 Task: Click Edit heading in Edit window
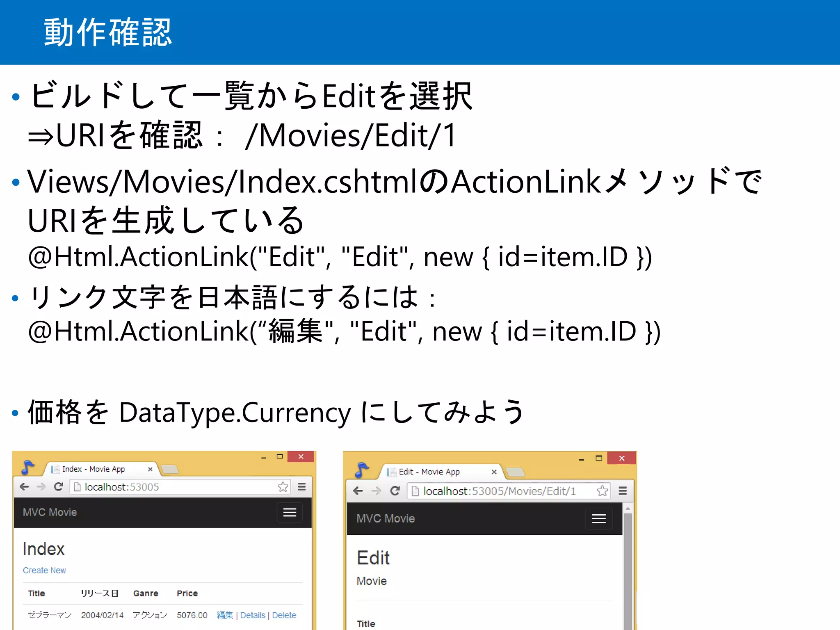[373, 558]
